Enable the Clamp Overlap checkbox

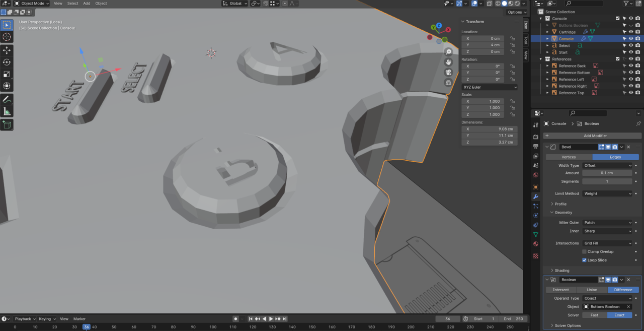(584, 251)
